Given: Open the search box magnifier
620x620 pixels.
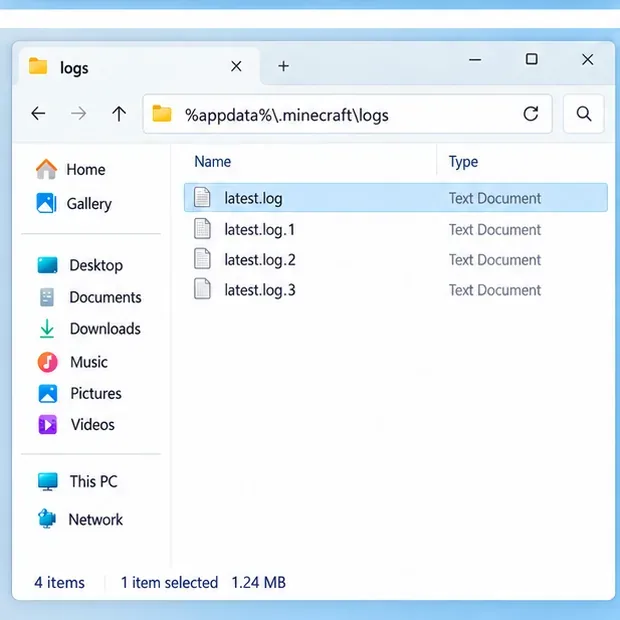Looking at the screenshot, I should click(x=584, y=114).
